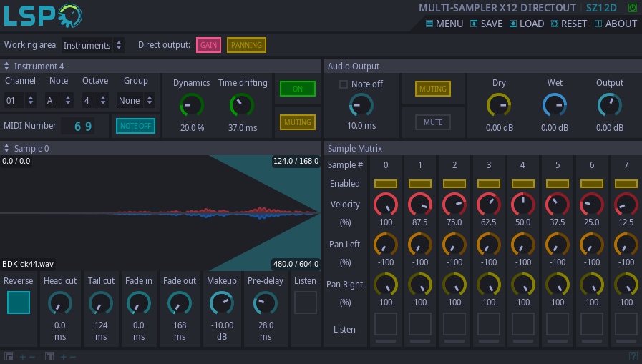
Task: Click the Time drifting knob
Action: [x=242, y=105]
